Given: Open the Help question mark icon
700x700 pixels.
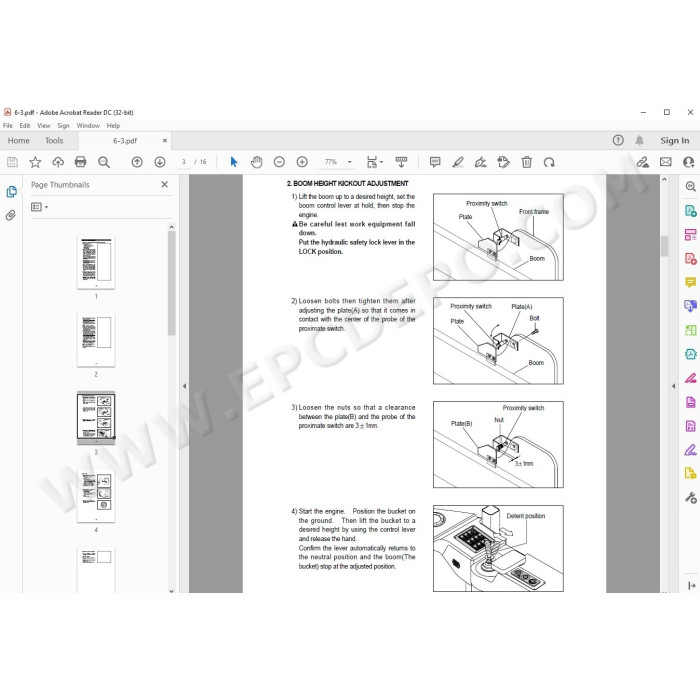Looking at the screenshot, I should [x=618, y=141].
